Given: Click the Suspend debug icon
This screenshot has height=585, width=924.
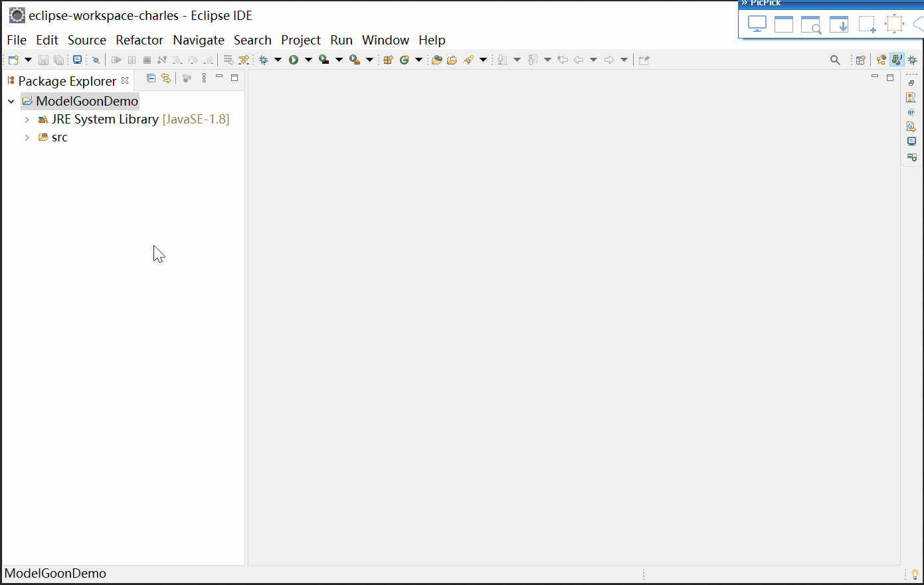Looking at the screenshot, I should point(132,60).
